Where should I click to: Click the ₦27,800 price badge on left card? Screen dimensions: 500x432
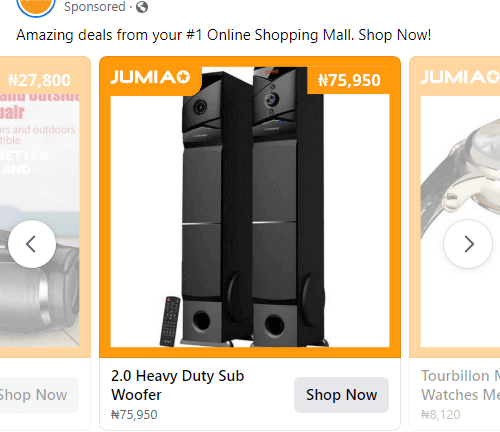[39, 80]
